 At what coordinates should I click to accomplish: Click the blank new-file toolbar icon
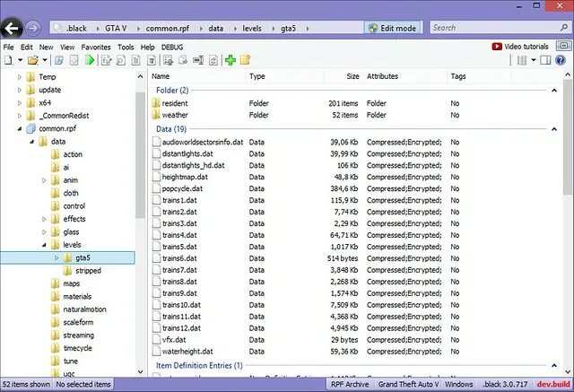[x=8, y=60]
